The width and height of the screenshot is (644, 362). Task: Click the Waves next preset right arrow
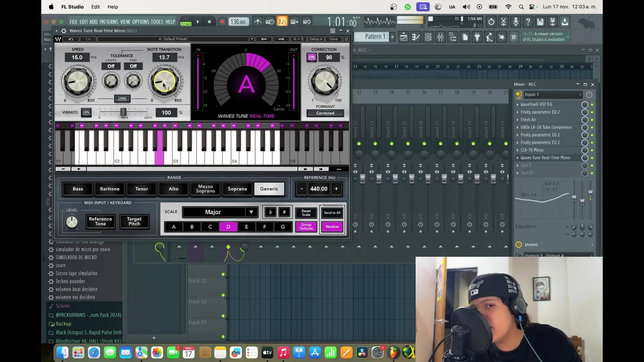pyautogui.click(x=281, y=39)
